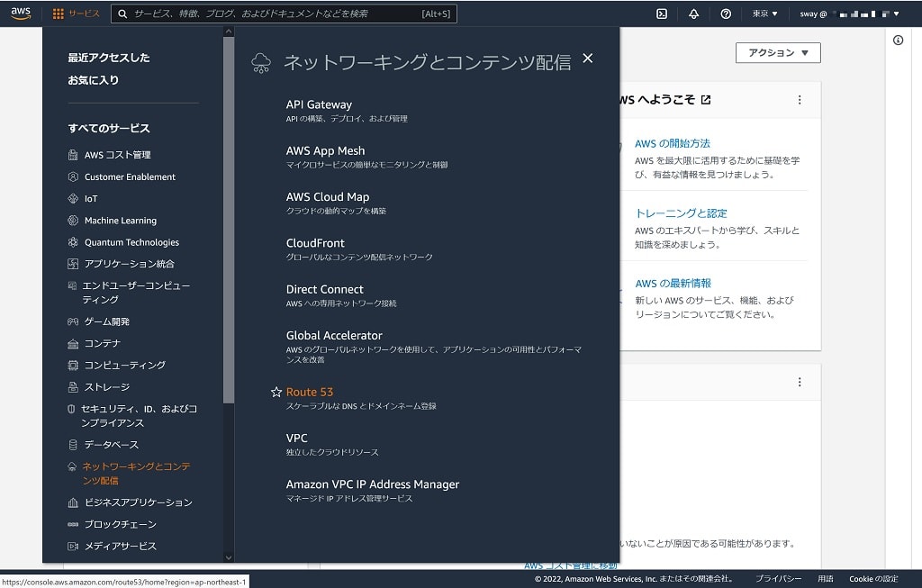Click the メディアサービス category icon
Image resolution: width=922 pixels, height=588 pixels.
(73, 547)
